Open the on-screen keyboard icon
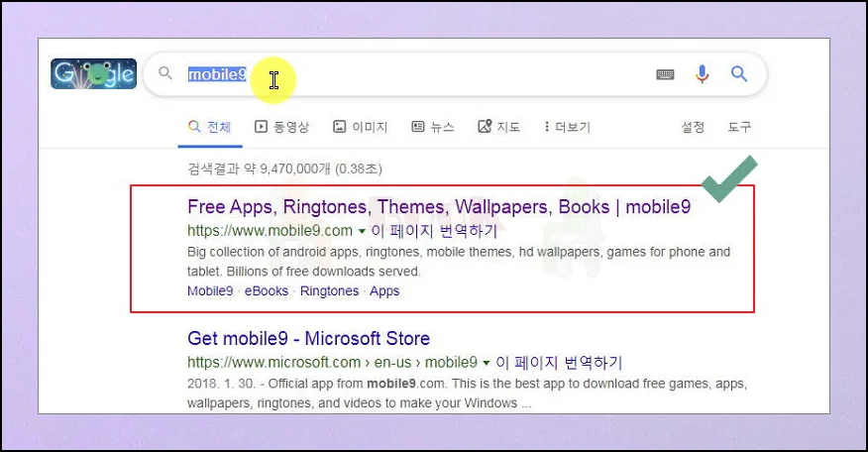Screen dimensions: 868x452 click(665, 73)
